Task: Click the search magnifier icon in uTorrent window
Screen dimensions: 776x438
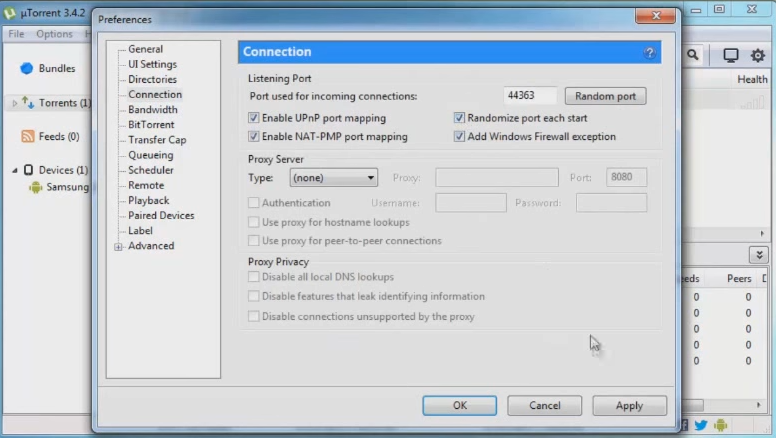Action: [x=693, y=55]
